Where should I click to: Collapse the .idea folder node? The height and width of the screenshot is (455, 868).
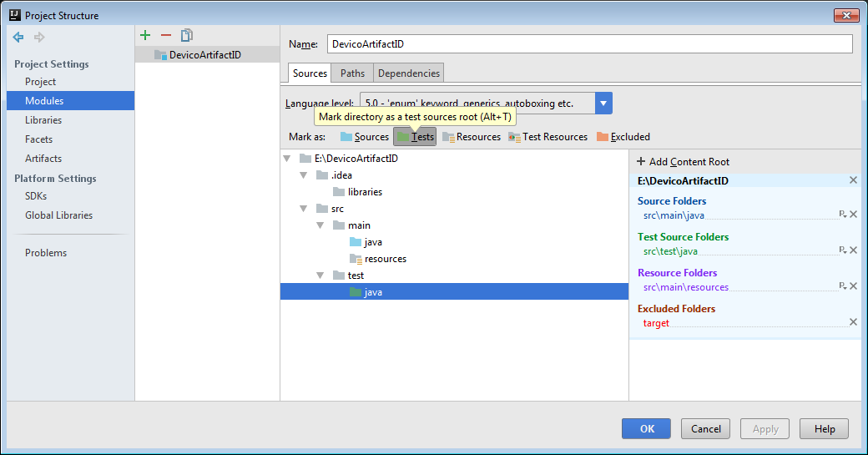point(303,175)
